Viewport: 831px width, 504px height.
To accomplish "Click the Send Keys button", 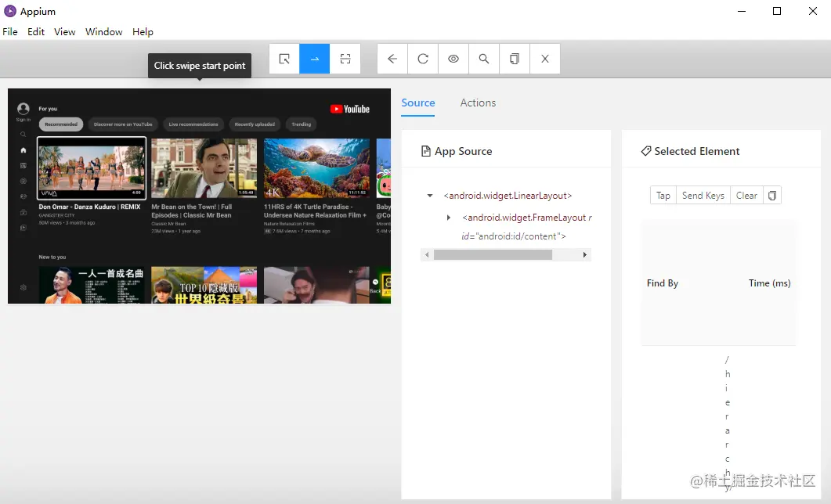I will pyautogui.click(x=703, y=196).
